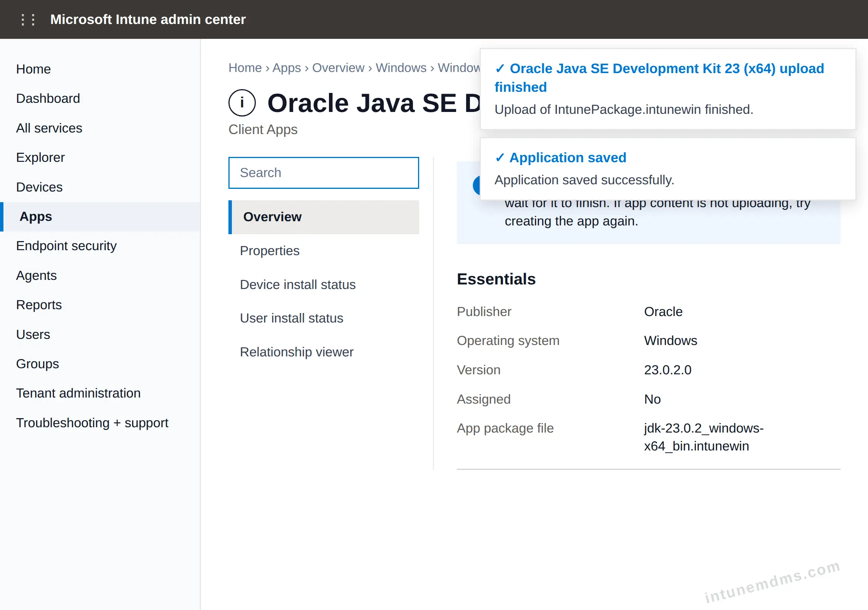Click the Operating system field label
Screen dimensions: 868x610
click(508, 341)
